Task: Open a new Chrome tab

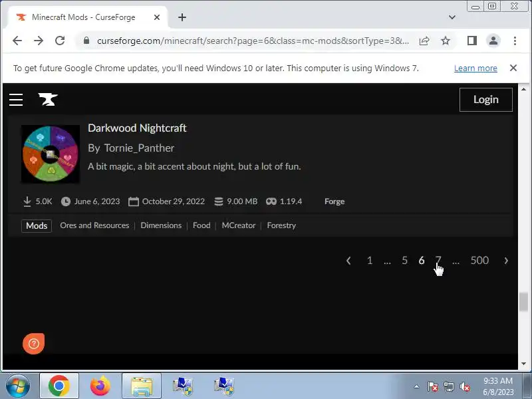Action: tap(182, 17)
